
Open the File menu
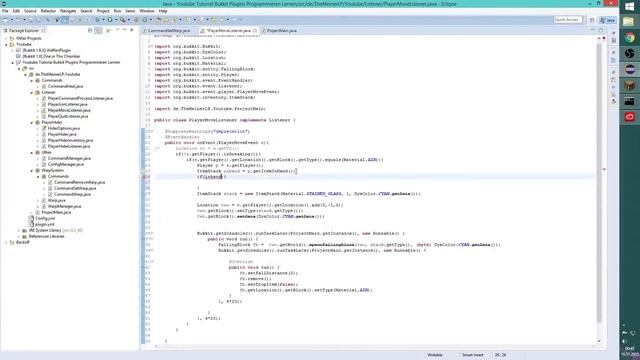(5, 11)
